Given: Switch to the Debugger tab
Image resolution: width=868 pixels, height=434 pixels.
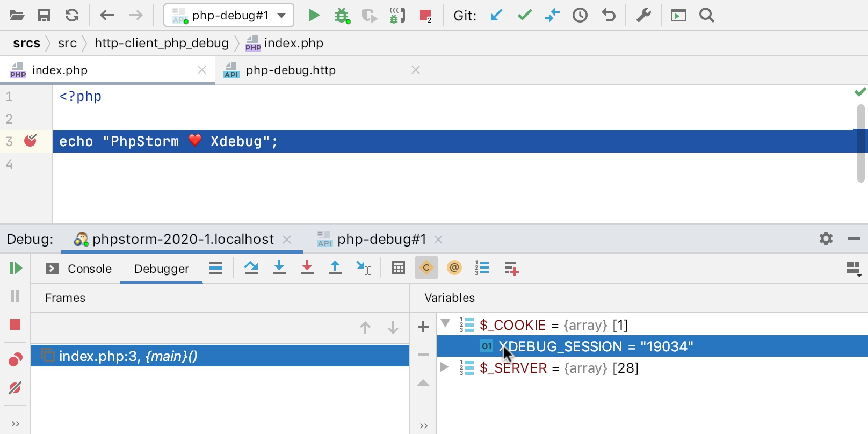Looking at the screenshot, I should pos(162,269).
